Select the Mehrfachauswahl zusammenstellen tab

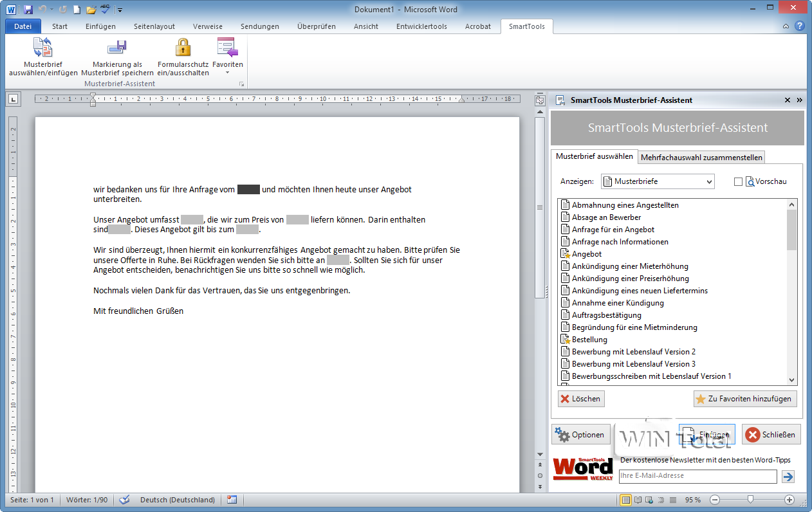(x=701, y=158)
